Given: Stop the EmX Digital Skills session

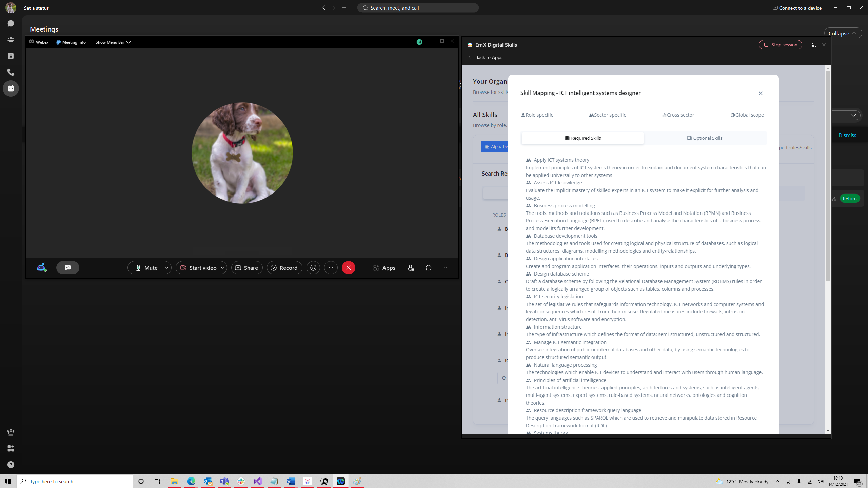Looking at the screenshot, I should pyautogui.click(x=781, y=45).
